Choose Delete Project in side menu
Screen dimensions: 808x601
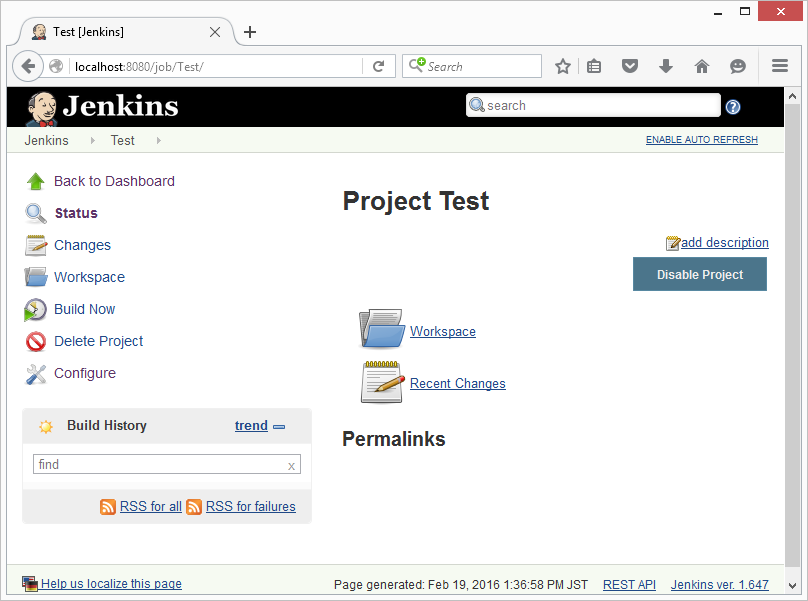click(x=98, y=341)
